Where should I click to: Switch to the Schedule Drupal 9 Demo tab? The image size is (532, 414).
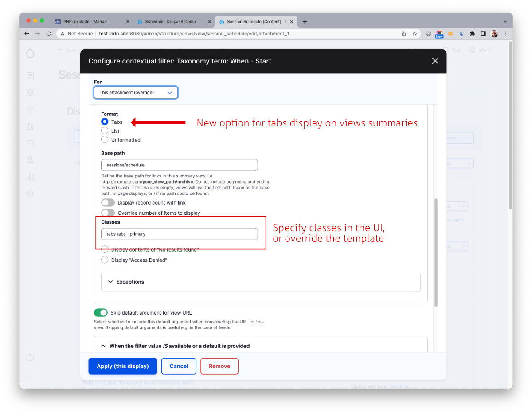pos(171,21)
